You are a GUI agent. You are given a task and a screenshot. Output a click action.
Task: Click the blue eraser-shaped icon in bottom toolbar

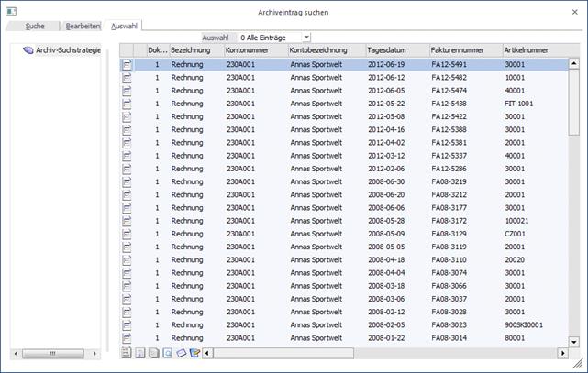coord(181,353)
